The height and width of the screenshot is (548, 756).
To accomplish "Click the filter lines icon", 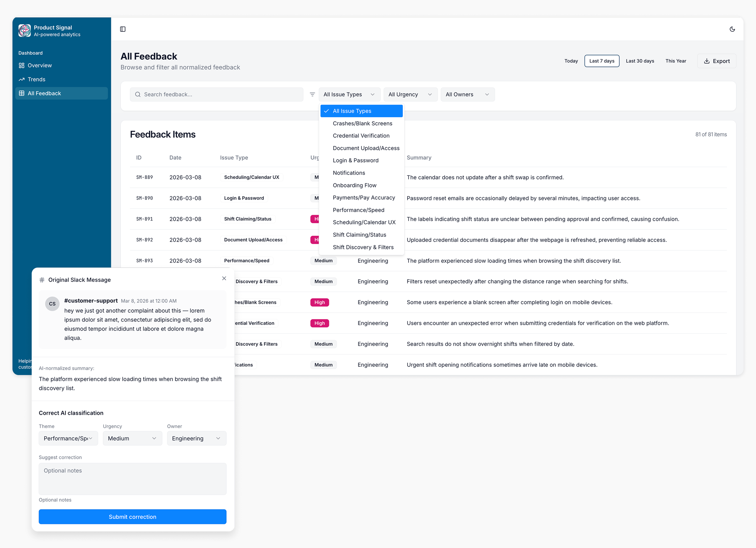I will click(x=312, y=94).
